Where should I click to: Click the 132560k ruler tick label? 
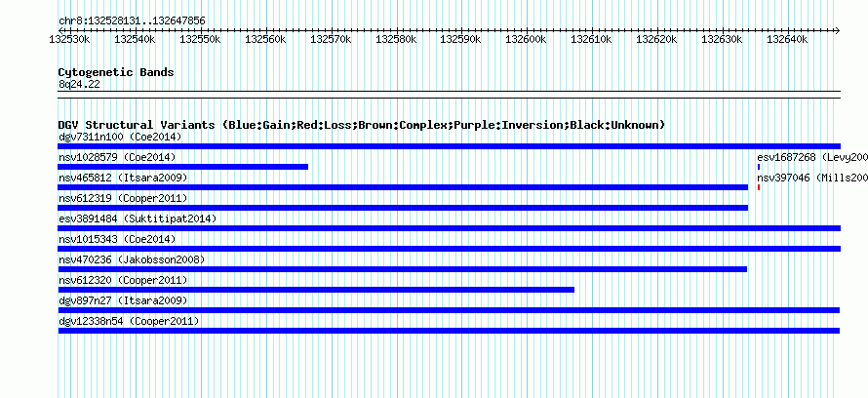(265, 39)
